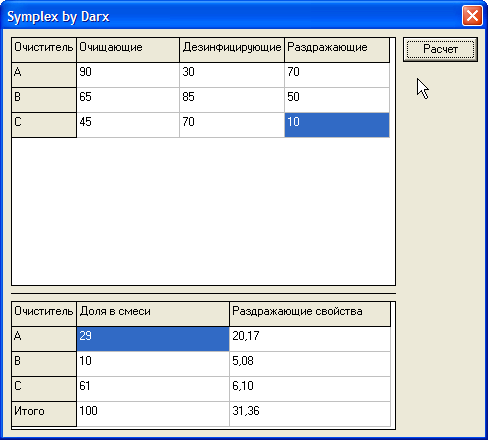488x440 pixels.
Task: Select cell 50 in row B
Action: click(x=337, y=100)
